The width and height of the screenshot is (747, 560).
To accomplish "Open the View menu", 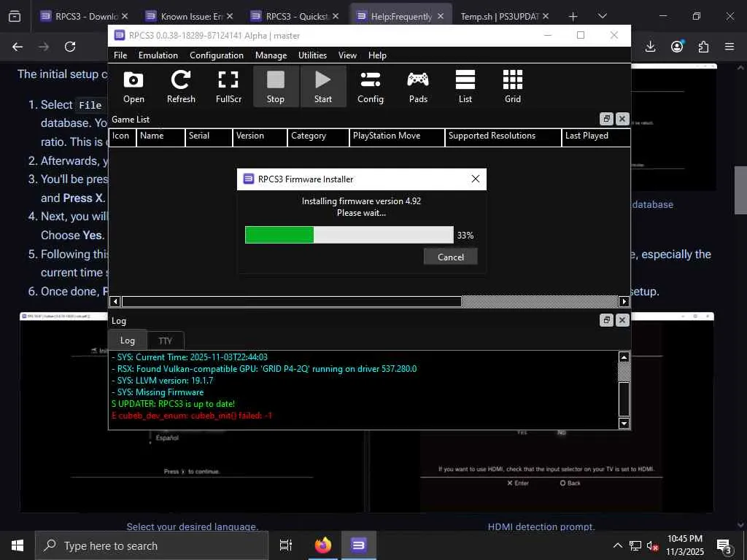I will pos(347,55).
